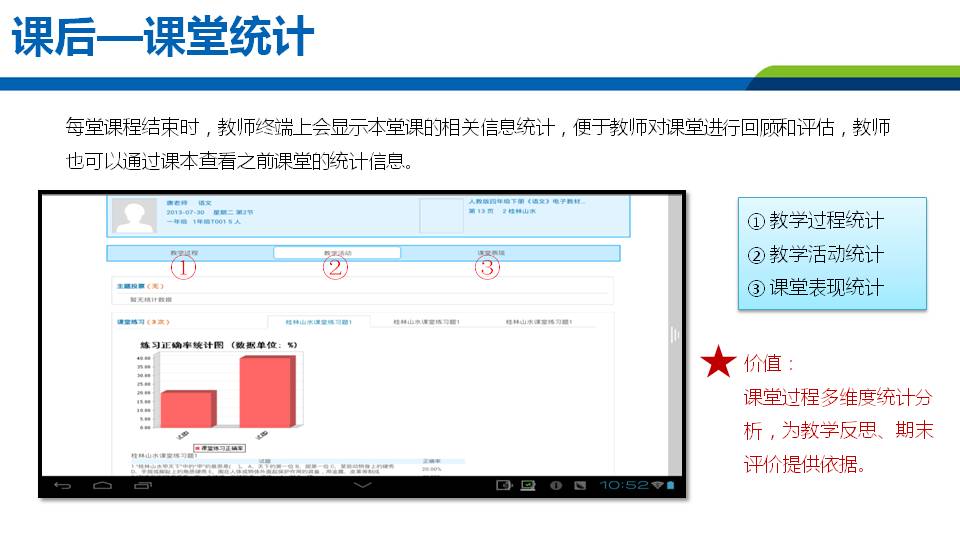Click the slide item ③课堂表现统计
This screenshot has height=540, width=960.
coord(816,288)
